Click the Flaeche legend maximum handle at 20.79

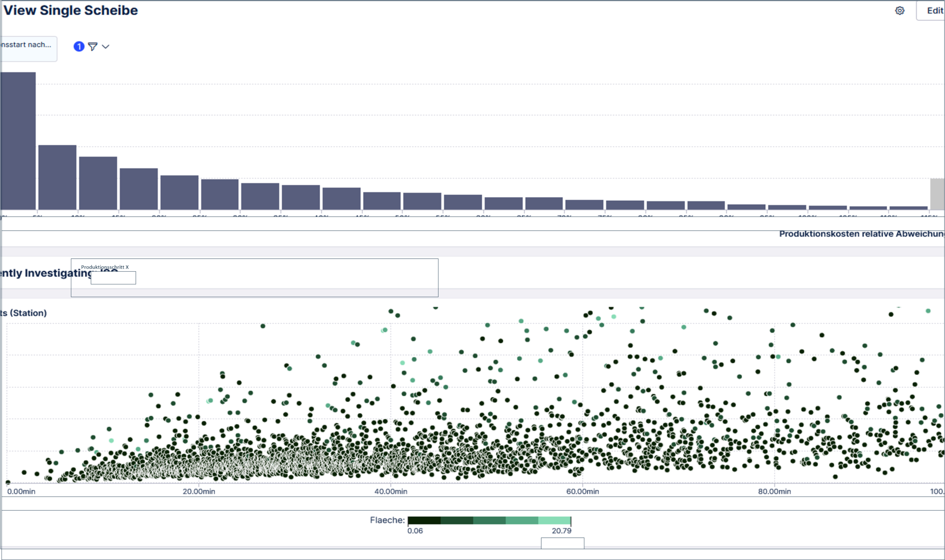coord(571,521)
